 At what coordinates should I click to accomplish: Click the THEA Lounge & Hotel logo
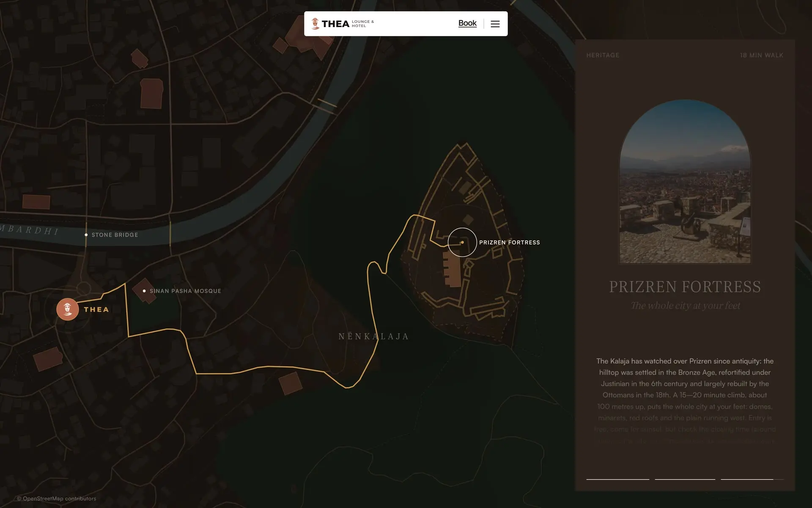pyautogui.click(x=343, y=24)
